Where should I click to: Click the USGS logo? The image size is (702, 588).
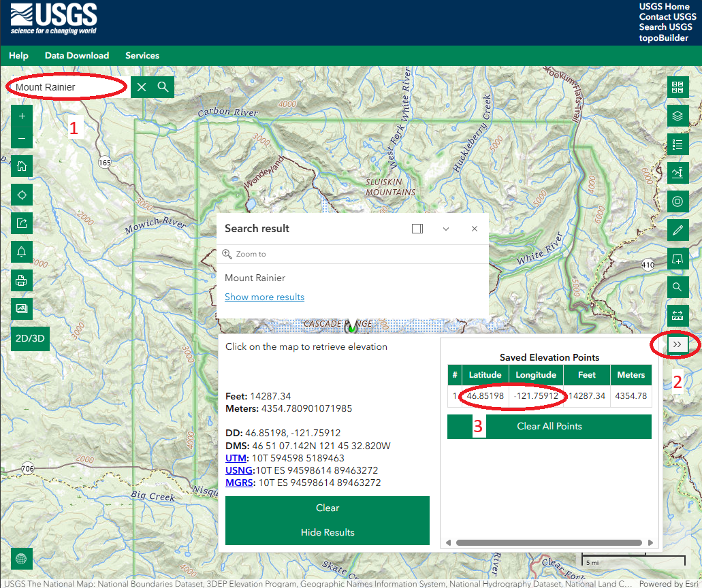[x=54, y=19]
